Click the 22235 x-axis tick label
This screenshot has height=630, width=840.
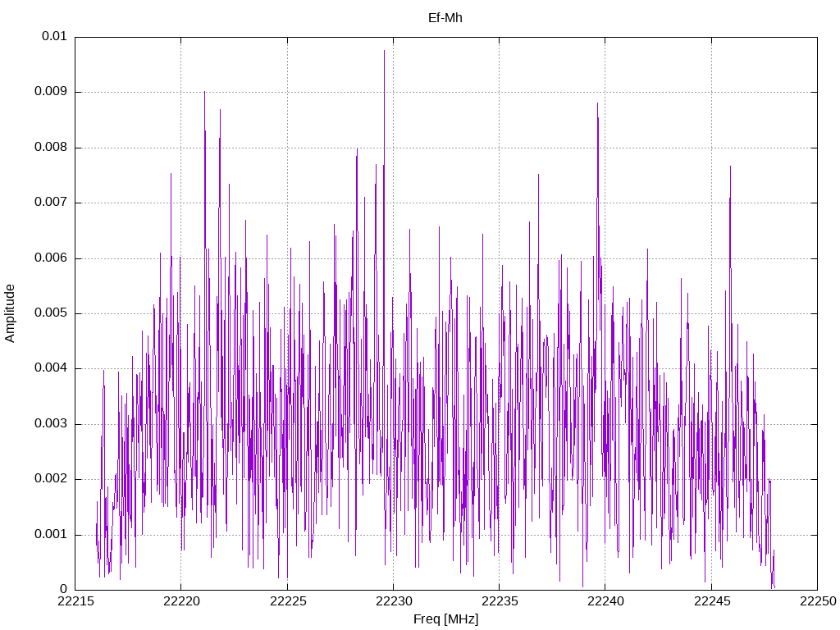click(x=500, y=601)
